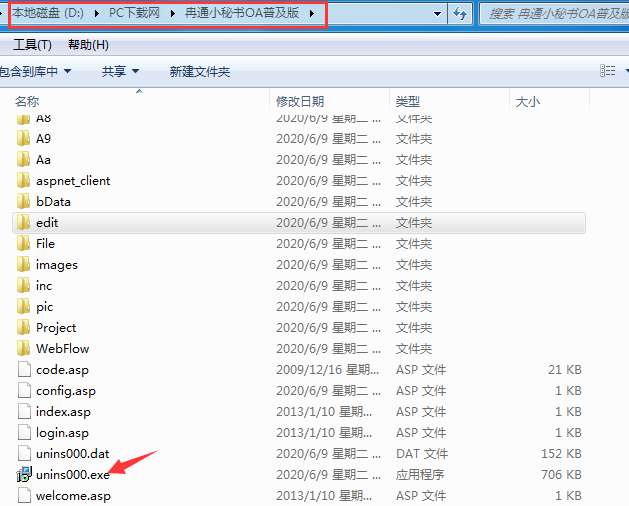This screenshot has width=629, height=506.
Task: Click the refresh button beside address bar
Action: 460,14
